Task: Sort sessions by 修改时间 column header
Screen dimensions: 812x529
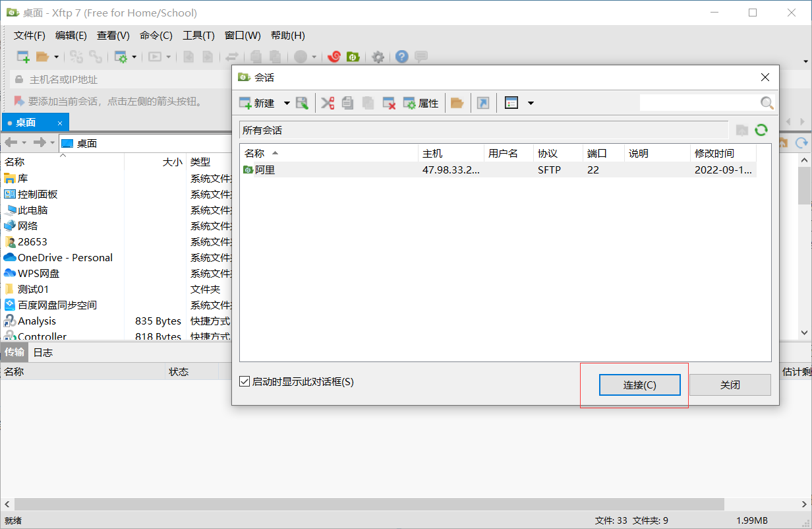Action: (723, 154)
